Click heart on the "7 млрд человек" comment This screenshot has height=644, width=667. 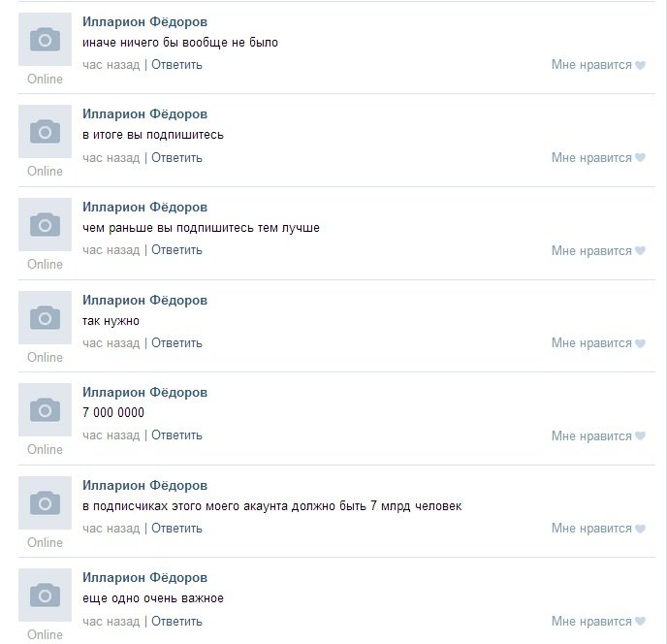tap(640, 529)
